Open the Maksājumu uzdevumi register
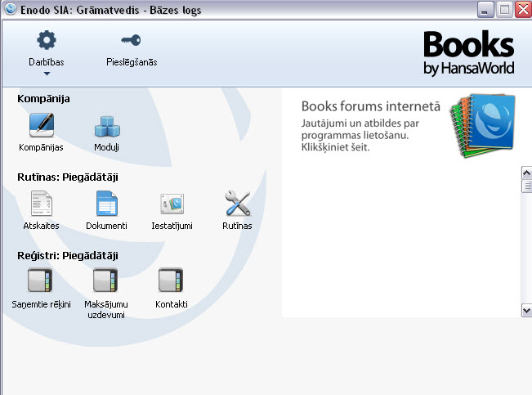Viewport: 532px width, 395px height. (x=105, y=281)
